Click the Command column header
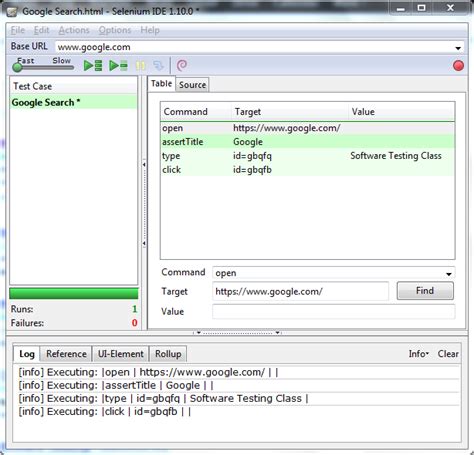Screen dimensions: 474x455 point(196,112)
